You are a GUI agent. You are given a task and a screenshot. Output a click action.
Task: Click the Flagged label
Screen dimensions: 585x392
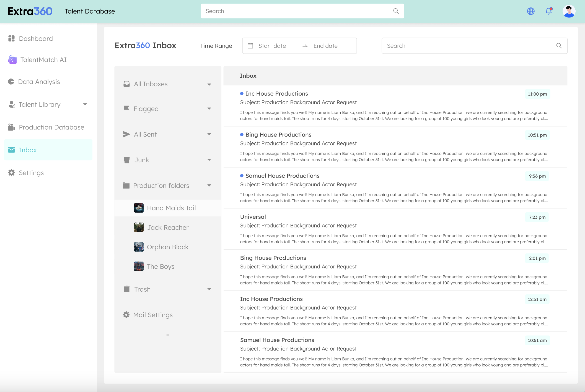[x=146, y=109]
